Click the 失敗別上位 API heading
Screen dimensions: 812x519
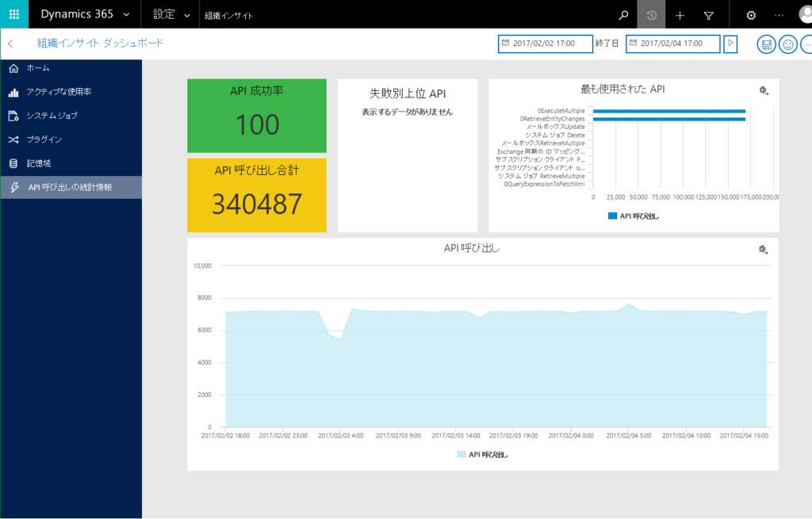[408, 93]
